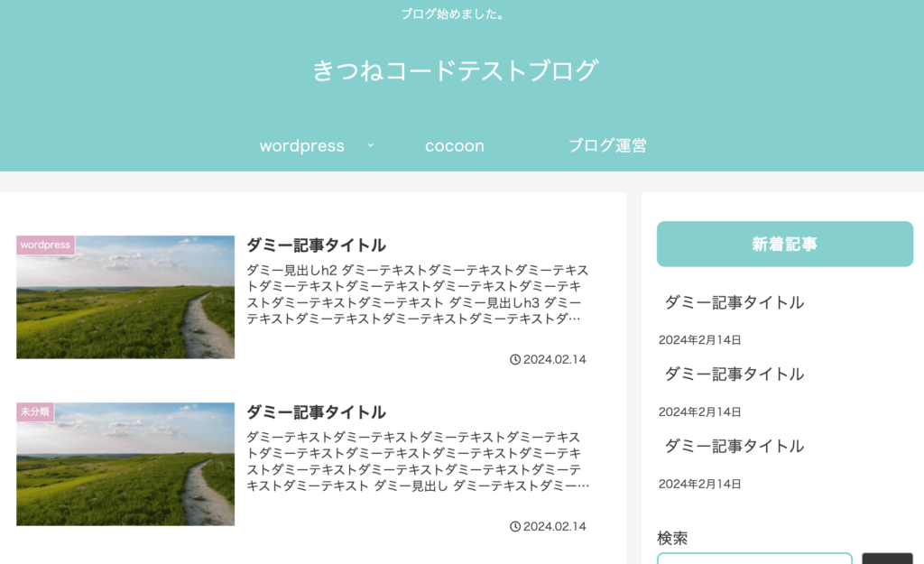Open the ブログ運営 menu item
Image resolution: width=924 pixels, height=564 pixels.
click(x=607, y=145)
